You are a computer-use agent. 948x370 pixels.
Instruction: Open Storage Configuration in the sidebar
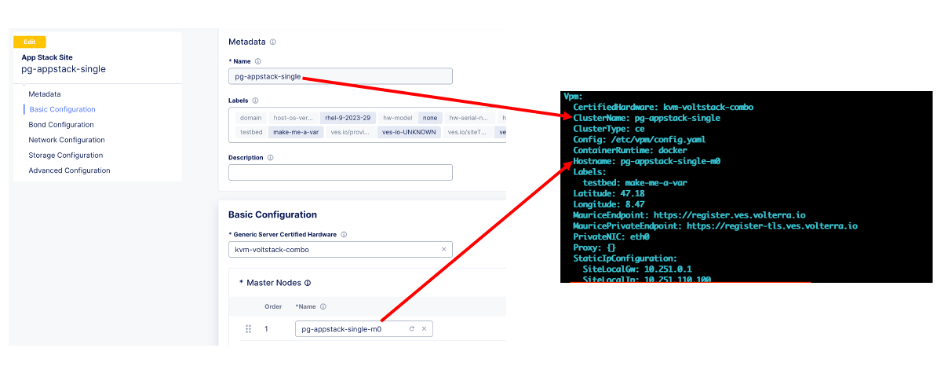[x=65, y=155]
